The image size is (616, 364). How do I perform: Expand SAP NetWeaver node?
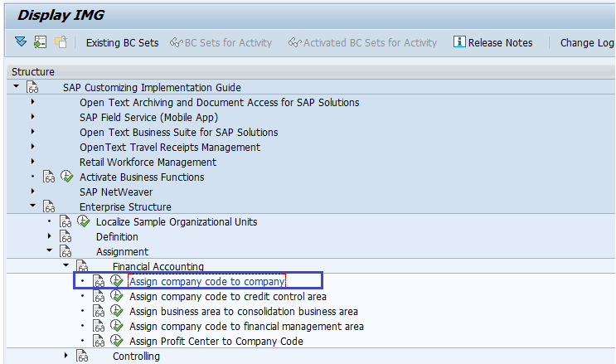pyautogui.click(x=32, y=192)
